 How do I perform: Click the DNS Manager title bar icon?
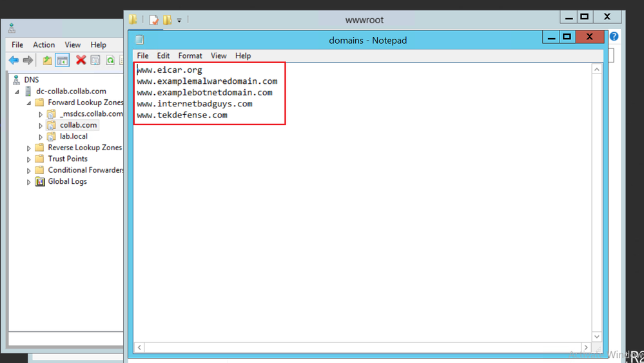(x=12, y=28)
